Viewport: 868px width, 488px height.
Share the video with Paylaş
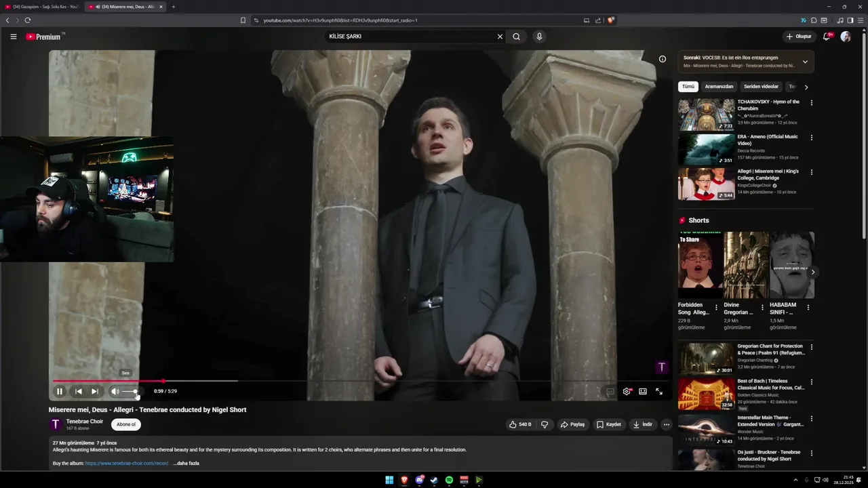point(572,424)
